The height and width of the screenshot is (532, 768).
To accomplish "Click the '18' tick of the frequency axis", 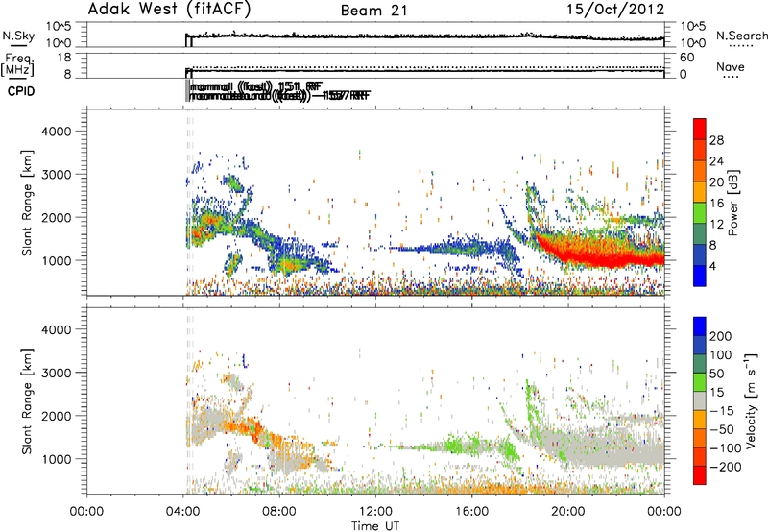I will tap(64, 58).
